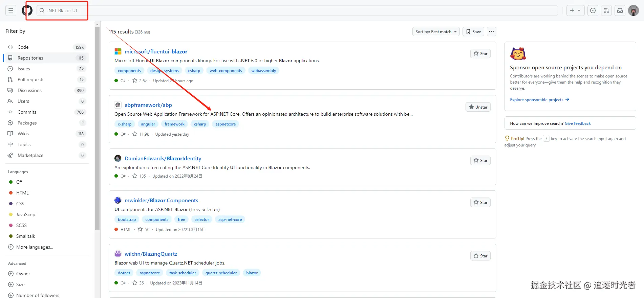Screen dimensions: 644x298
Task: Select the JavaScript language filter
Action: (x=47, y=214)
